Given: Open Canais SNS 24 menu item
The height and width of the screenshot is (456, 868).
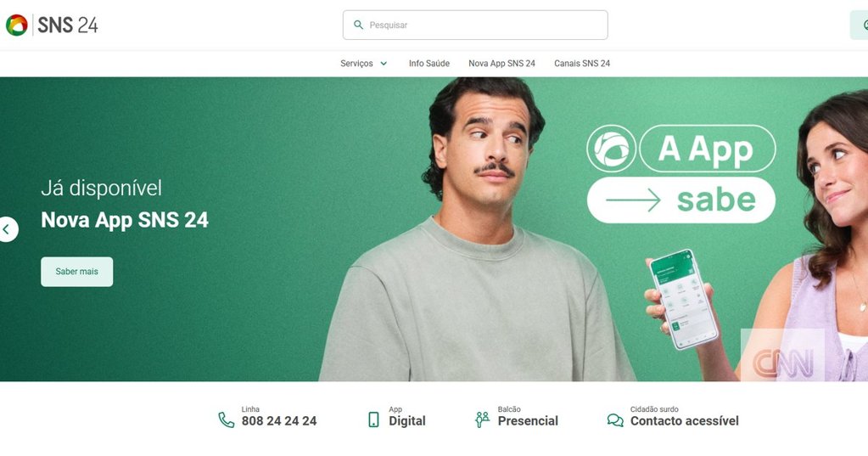Looking at the screenshot, I should click(582, 64).
